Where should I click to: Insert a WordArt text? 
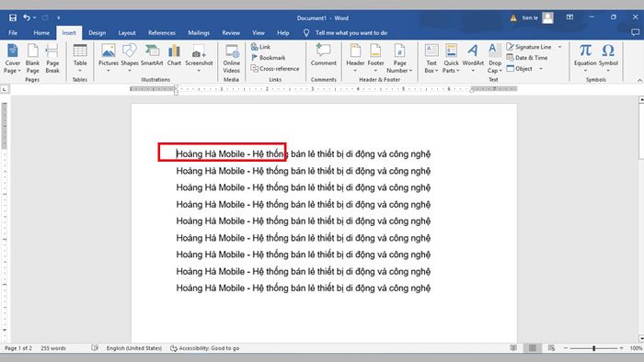[473, 59]
